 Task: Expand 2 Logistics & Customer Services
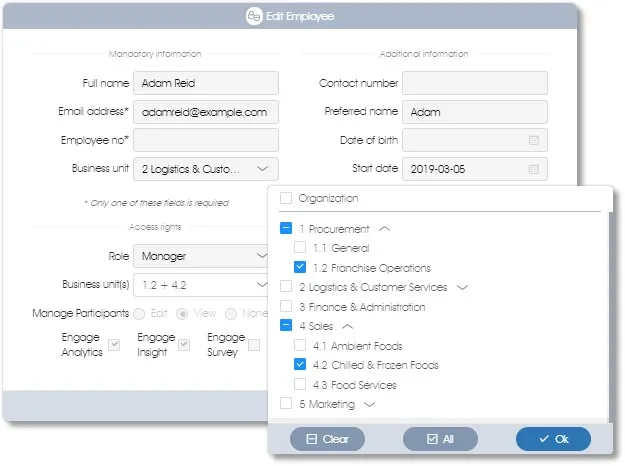click(462, 288)
